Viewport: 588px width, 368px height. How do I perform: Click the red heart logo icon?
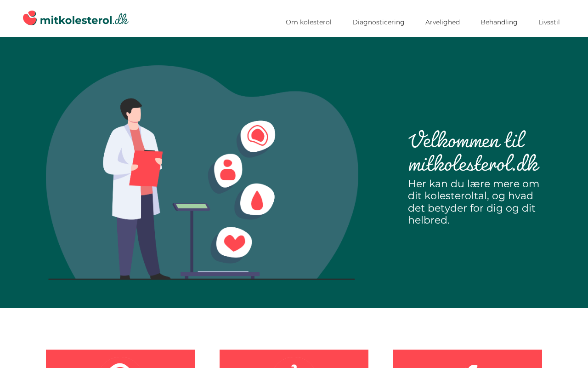pos(30,18)
